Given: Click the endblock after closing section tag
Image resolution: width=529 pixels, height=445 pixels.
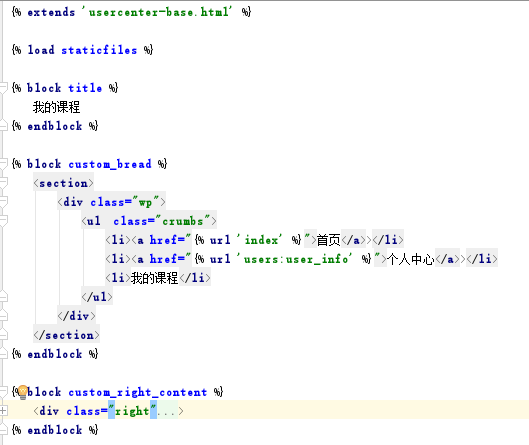Looking at the screenshot, I should click(x=55, y=354).
